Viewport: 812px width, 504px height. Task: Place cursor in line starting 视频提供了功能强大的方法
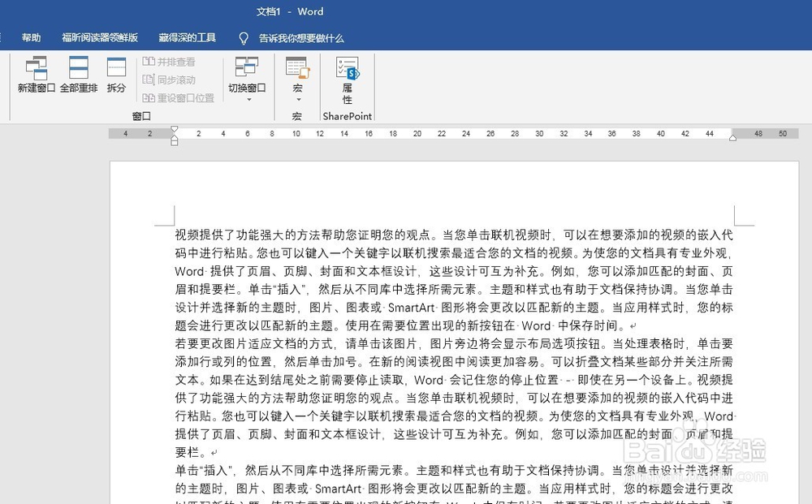tap(454, 235)
